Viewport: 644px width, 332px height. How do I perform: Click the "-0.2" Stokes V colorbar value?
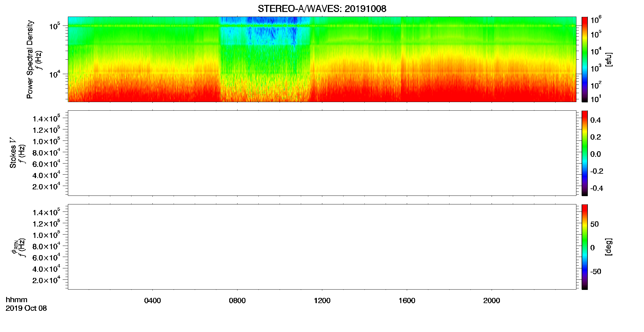[597, 171]
